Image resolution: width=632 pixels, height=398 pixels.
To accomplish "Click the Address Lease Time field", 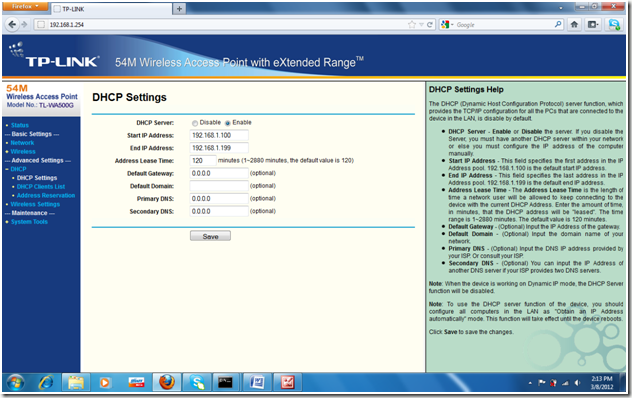I will click(x=203, y=160).
